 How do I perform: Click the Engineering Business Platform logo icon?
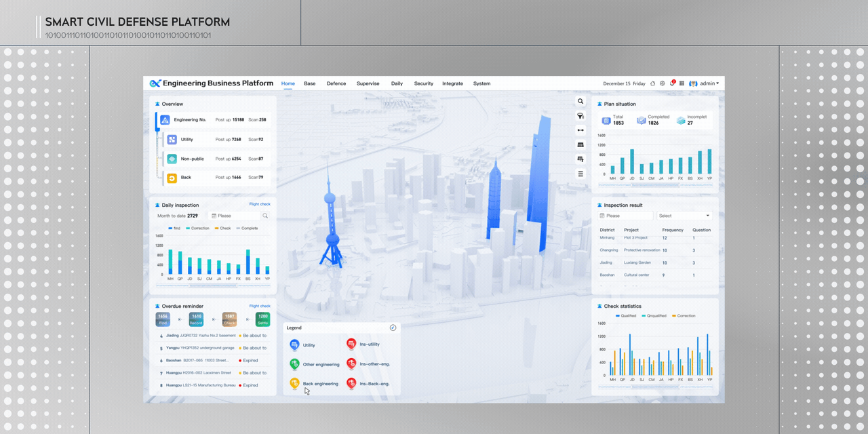(x=155, y=83)
